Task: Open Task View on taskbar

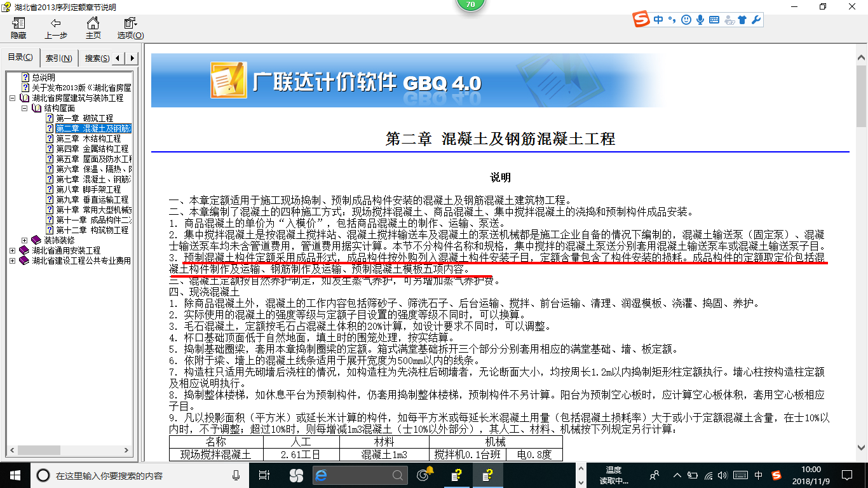Action: 265,475
